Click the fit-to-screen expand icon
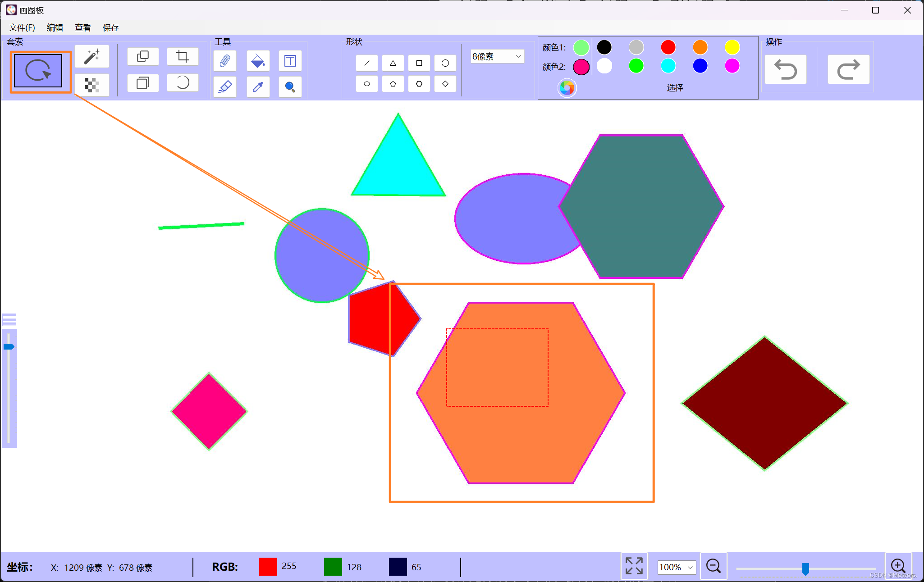This screenshot has height=582, width=924. pos(634,566)
